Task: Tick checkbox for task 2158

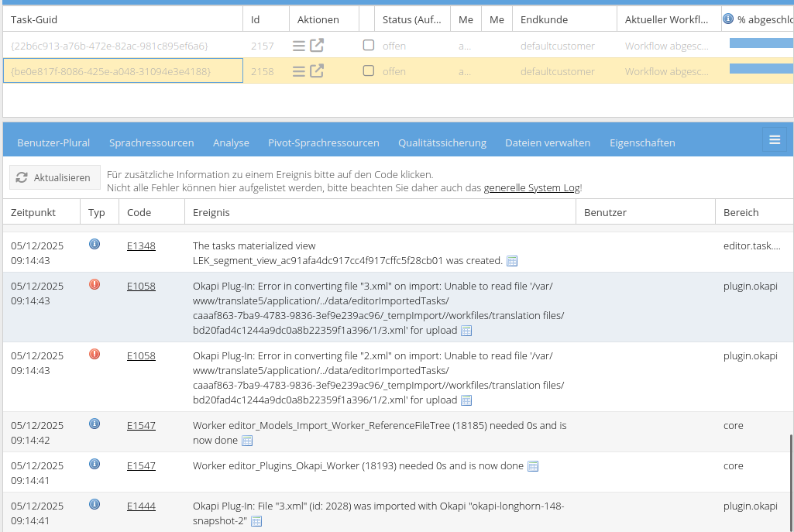Action: [369, 71]
